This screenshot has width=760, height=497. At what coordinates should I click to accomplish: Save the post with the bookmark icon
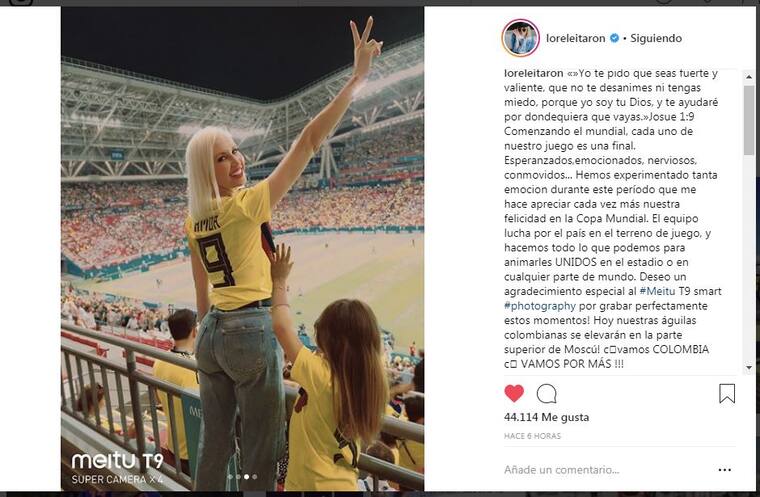[x=727, y=393]
